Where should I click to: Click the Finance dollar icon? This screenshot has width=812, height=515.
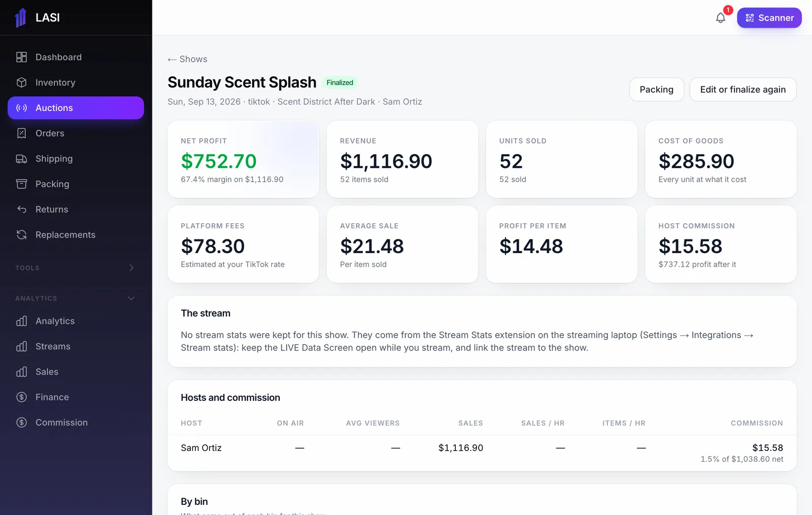21,397
